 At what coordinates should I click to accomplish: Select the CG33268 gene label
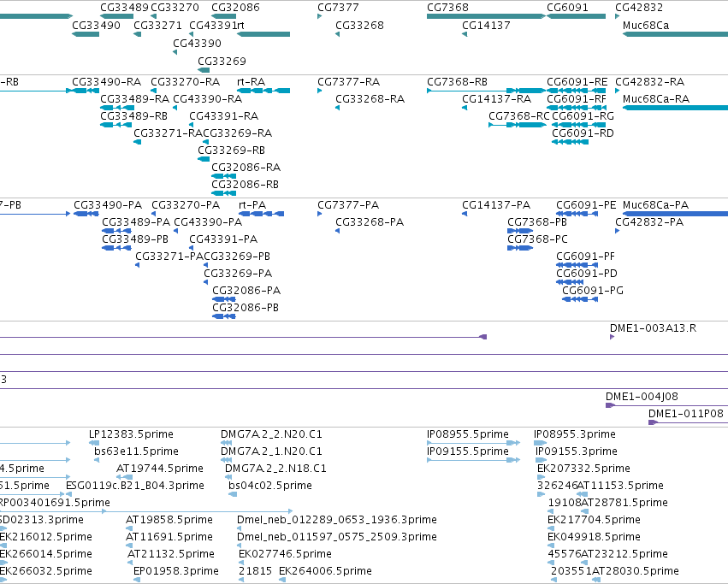click(360, 25)
